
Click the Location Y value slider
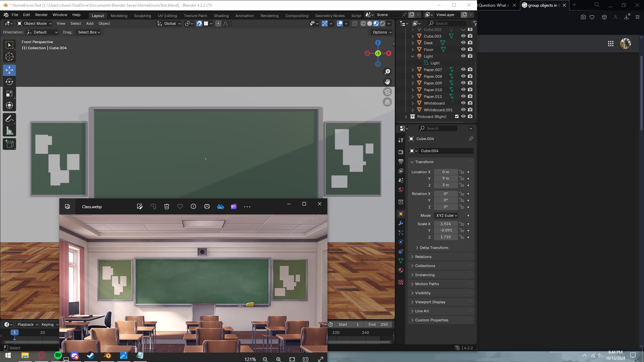(445, 178)
